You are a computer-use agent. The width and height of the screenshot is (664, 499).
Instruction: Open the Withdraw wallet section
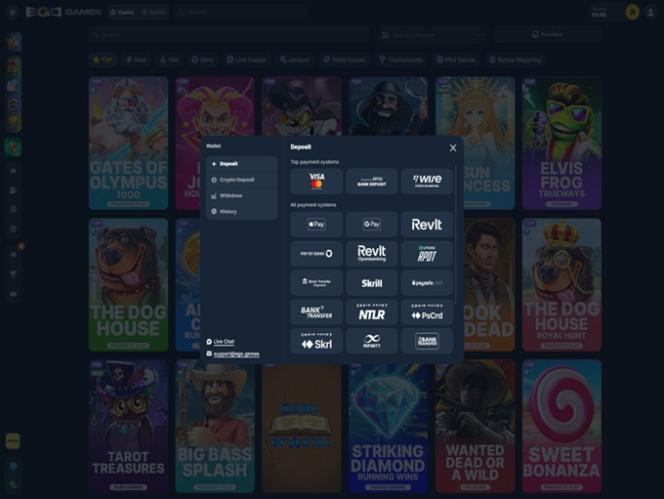(241, 195)
